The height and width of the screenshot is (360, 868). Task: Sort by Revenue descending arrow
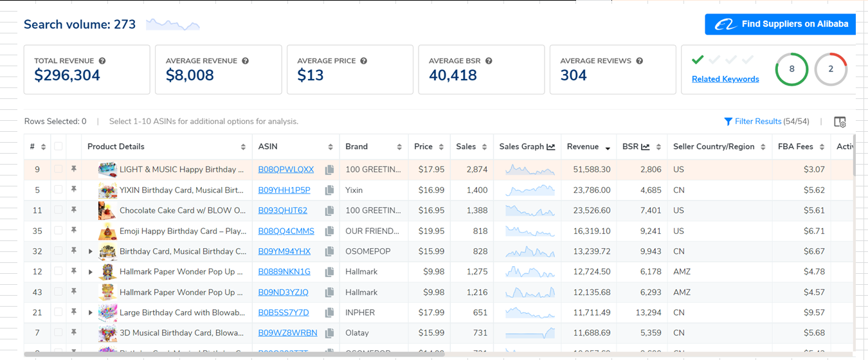[x=608, y=148]
